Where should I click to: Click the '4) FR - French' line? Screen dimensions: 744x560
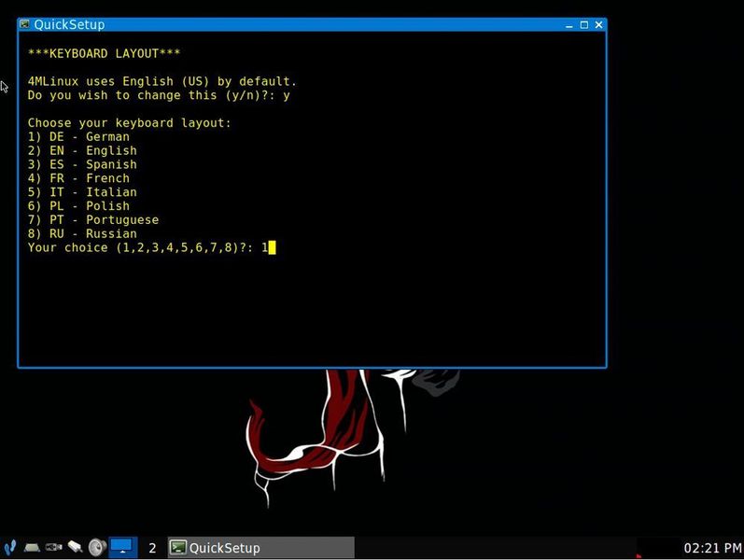tap(78, 178)
